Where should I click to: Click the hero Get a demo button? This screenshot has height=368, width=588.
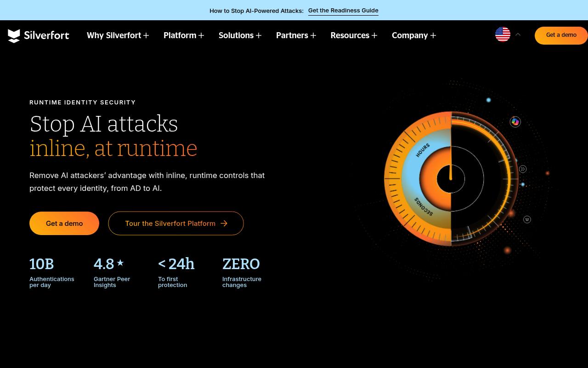(x=64, y=224)
